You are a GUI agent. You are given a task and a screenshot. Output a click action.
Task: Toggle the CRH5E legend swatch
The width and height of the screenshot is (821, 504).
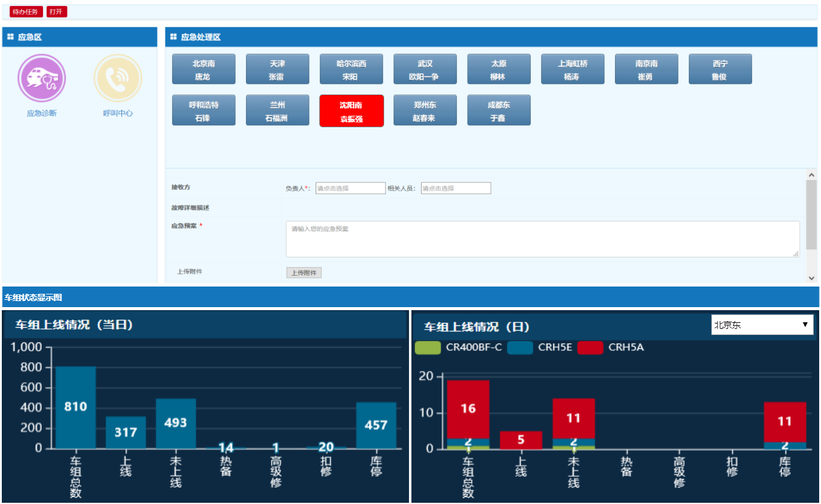(520, 348)
